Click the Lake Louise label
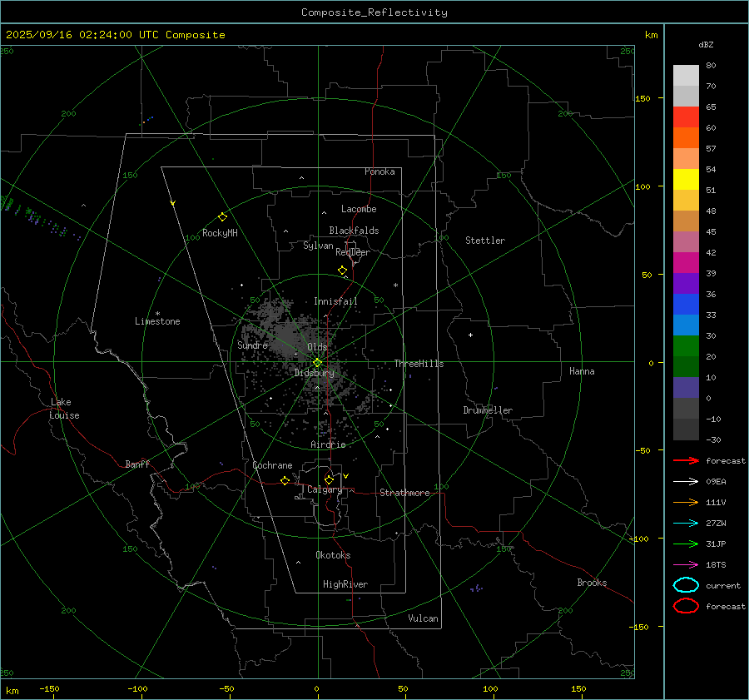Viewport: 749px width, 700px height. 64,409
